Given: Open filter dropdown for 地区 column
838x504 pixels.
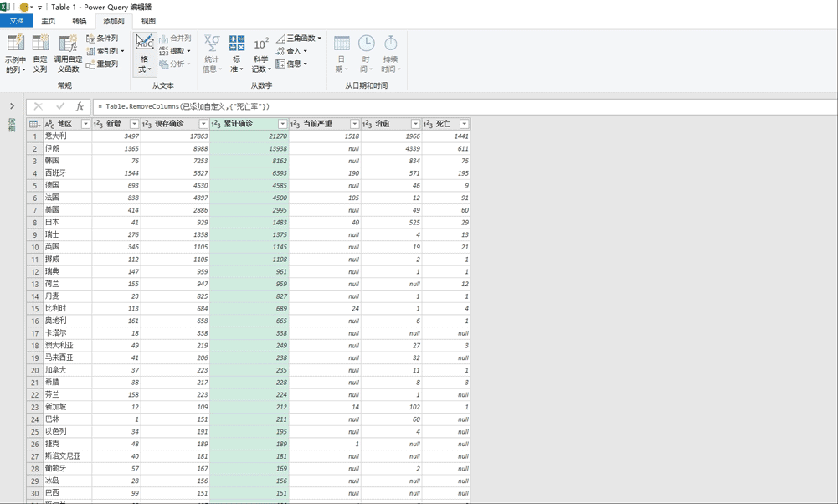Looking at the screenshot, I should point(85,124).
